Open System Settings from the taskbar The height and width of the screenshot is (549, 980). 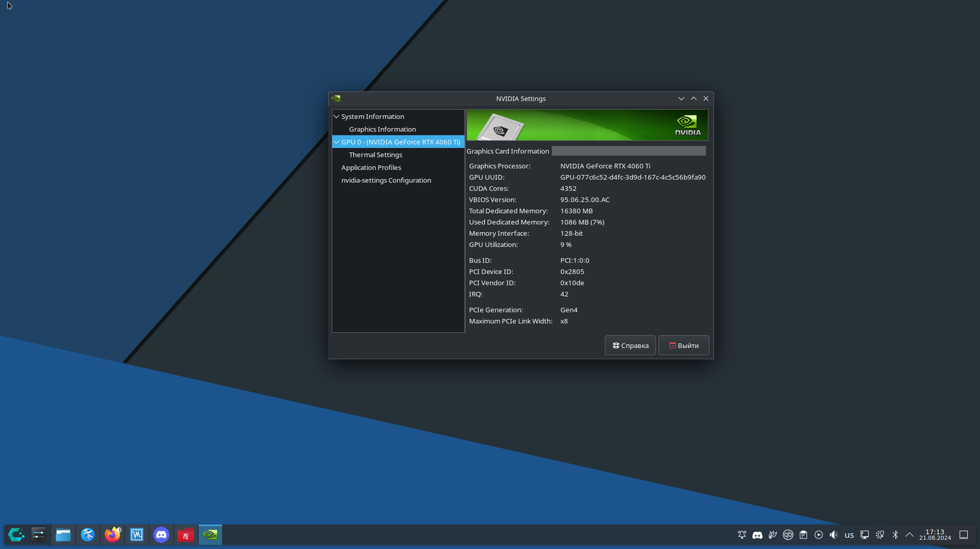[x=39, y=535]
